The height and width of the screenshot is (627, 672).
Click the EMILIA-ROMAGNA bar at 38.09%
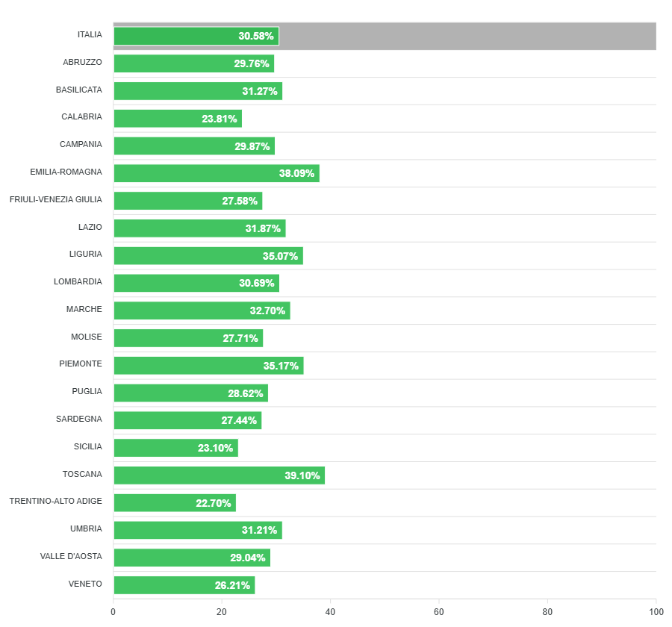coord(216,173)
